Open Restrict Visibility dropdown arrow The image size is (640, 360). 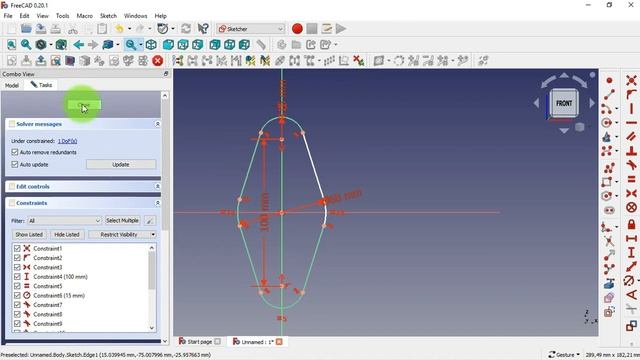tap(153, 234)
